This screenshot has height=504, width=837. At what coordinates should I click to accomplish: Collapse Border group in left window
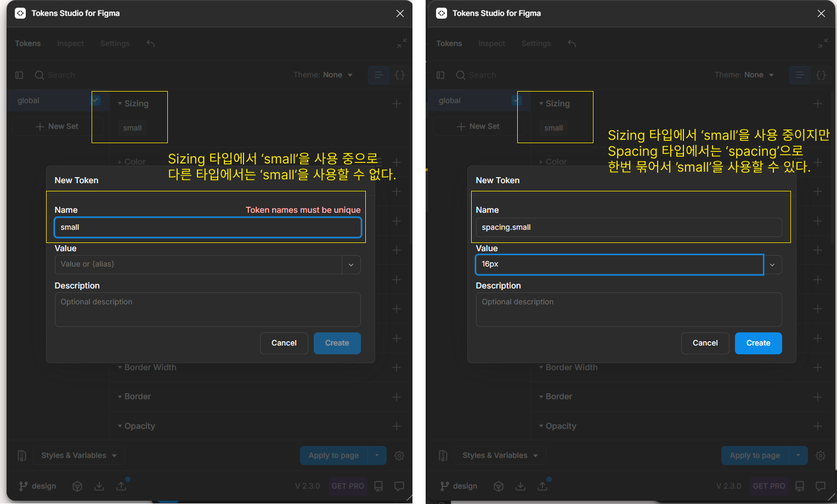click(134, 397)
